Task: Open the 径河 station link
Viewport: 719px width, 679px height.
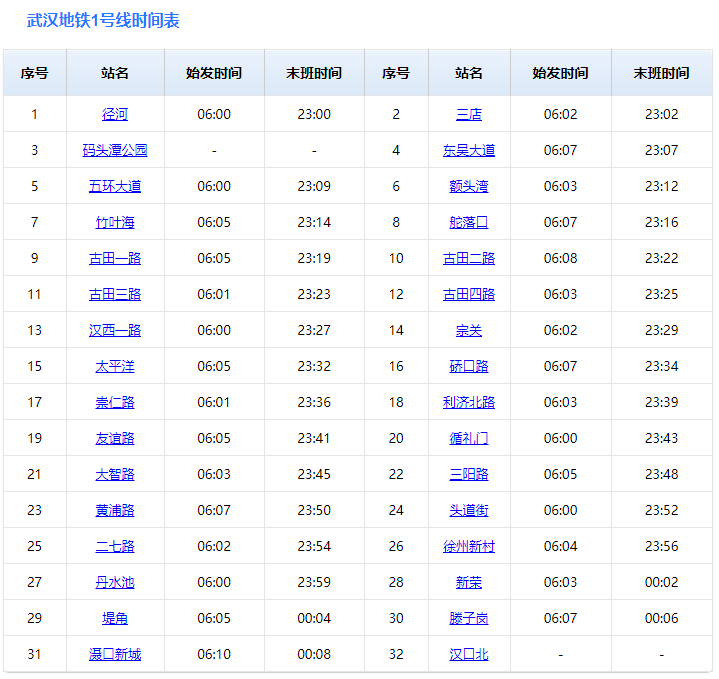Action: [115, 114]
